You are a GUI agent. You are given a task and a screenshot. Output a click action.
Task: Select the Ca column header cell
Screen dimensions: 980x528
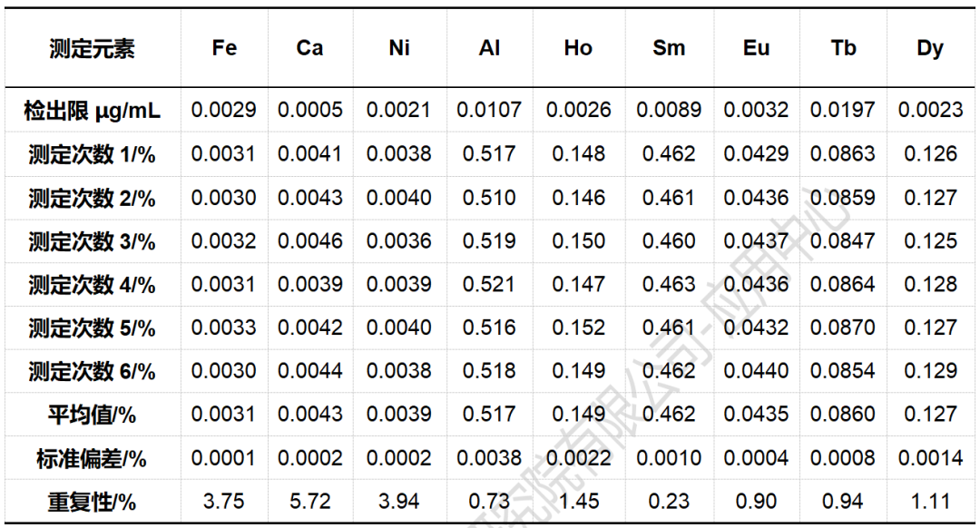(x=309, y=48)
